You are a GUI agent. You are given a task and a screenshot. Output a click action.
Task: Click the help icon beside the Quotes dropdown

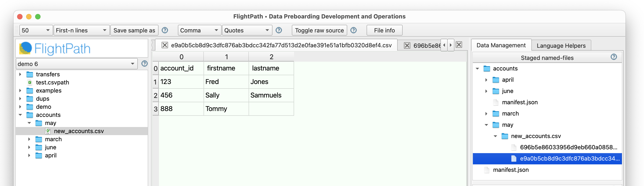pyautogui.click(x=279, y=30)
